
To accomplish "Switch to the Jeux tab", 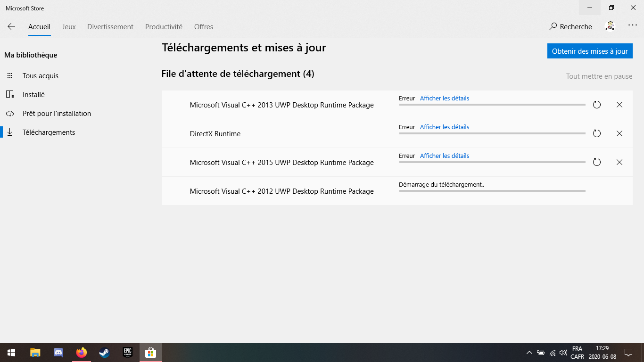I will 69,27.
